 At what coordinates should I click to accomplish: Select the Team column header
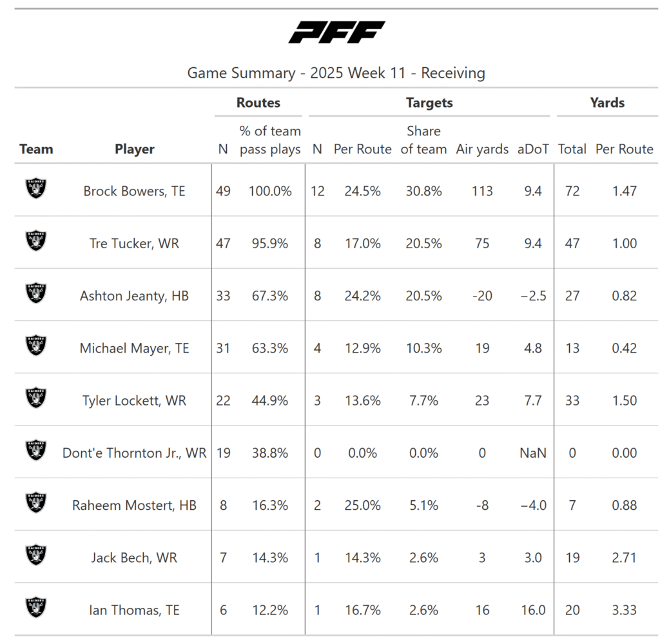coord(36,149)
